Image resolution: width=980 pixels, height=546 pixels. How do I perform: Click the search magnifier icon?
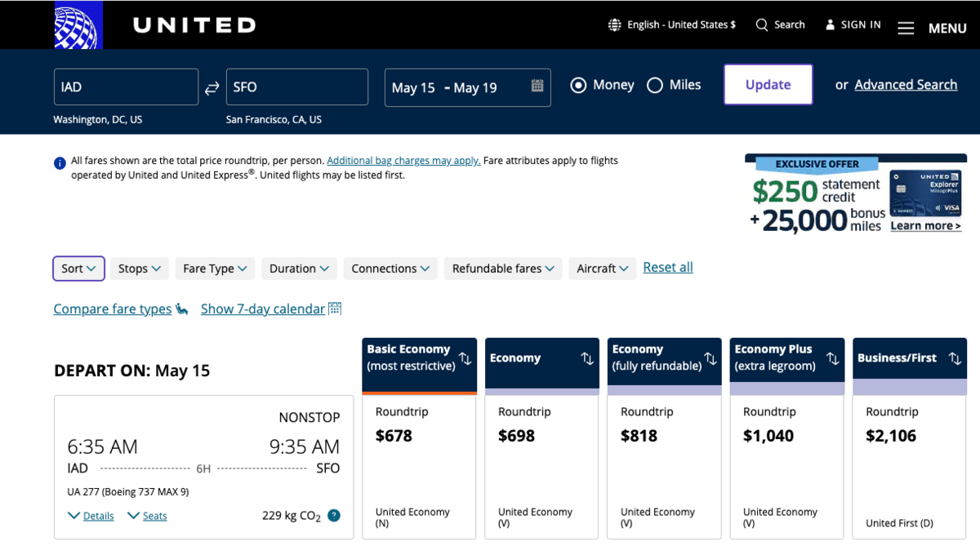pyautogui.click(x=762, y=25)
